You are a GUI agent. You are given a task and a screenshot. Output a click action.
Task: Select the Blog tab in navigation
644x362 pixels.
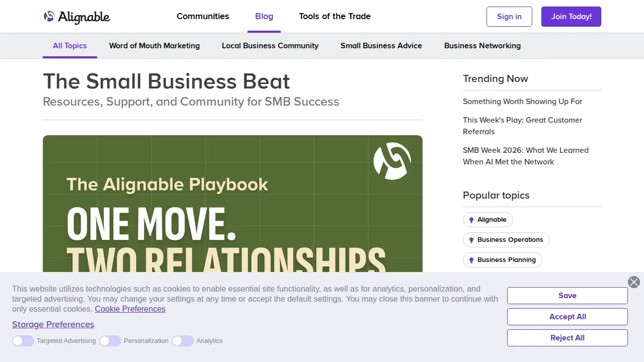click(x=264, y=16)
